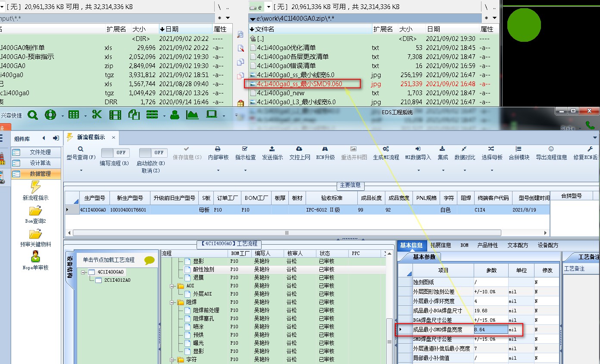
Task: Click 选择母板 shuffle icon button
Action: click(492, 153)
